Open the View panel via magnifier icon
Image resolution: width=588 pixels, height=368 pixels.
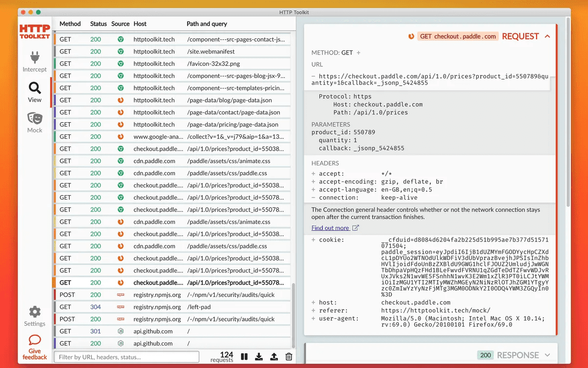pyautogui.click(x=34, y=87)
